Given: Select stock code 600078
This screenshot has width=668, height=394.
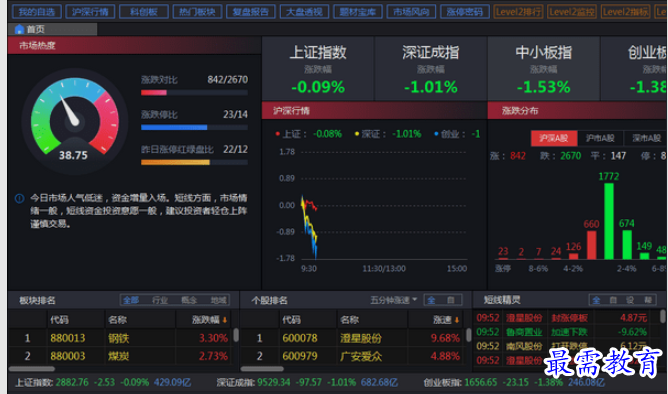Looking at the screenshot, I should pos(300,338).
